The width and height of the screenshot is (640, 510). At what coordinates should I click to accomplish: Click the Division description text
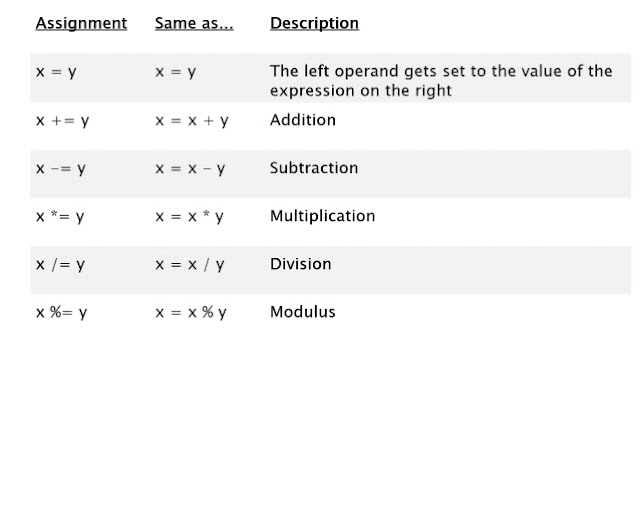tap(300, 264)
